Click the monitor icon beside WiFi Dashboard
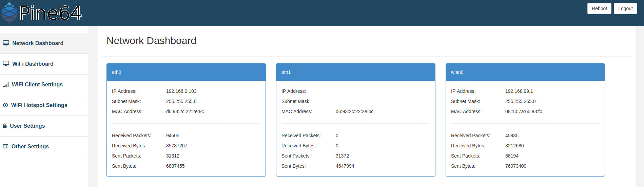Viewport: 644px width, 187px height. pyautogui.click(x=6, y=64)
